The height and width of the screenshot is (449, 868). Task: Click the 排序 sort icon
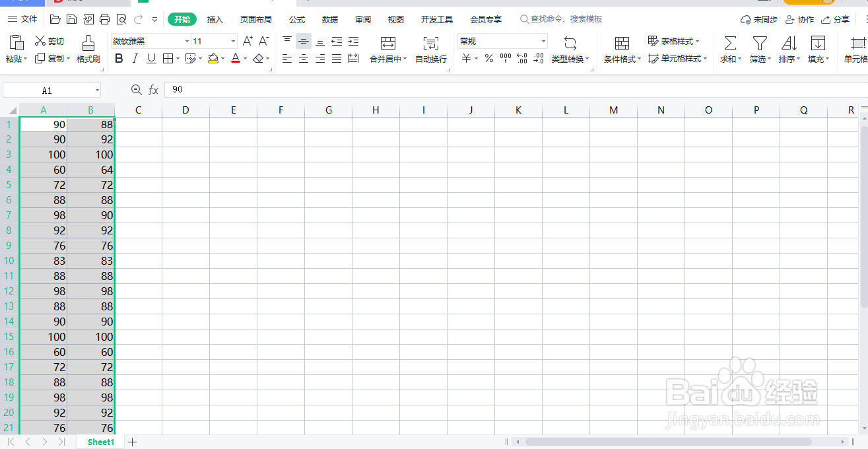789,44
